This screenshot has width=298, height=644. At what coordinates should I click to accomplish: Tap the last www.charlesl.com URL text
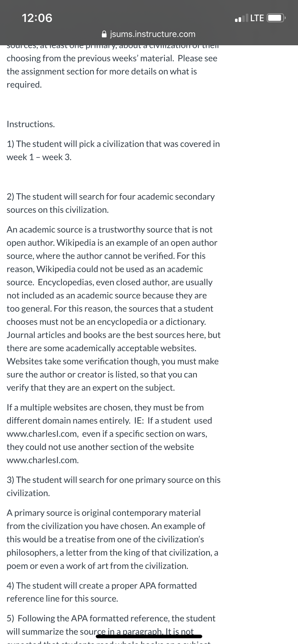tap(42, 460)
